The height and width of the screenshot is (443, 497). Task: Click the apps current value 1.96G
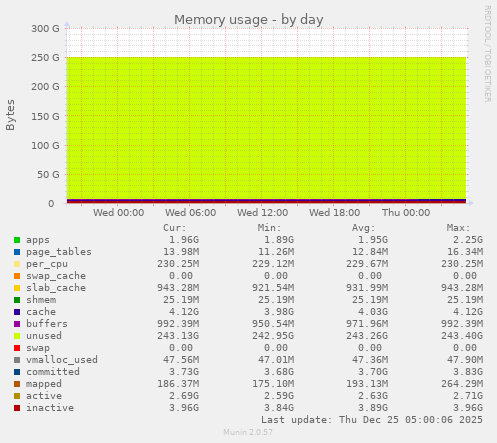point(184,240)
